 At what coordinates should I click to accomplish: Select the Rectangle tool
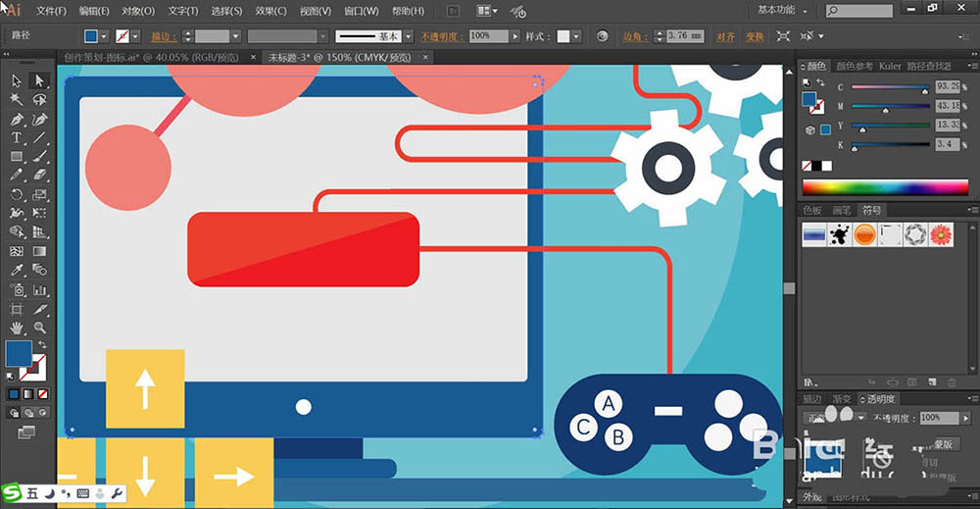[17, 156]
